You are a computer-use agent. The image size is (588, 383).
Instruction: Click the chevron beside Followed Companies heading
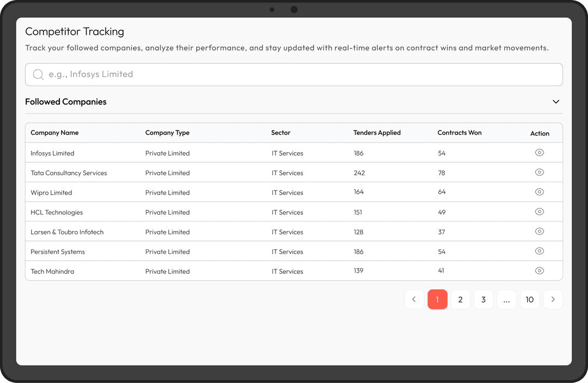pos(556,102)
